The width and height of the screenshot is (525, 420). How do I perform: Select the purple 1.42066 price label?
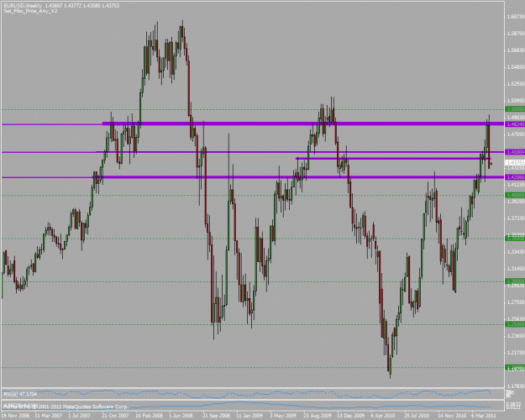tap(515, 177)
